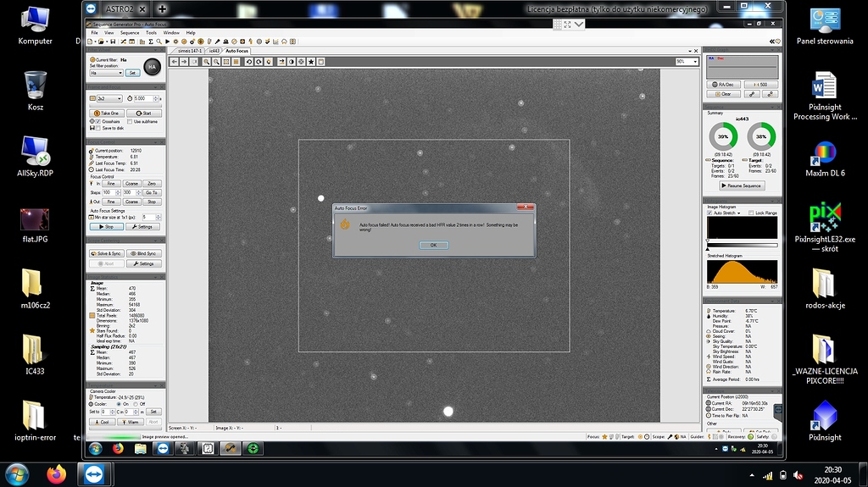868x487 pixels.
Task: Click the Solve & Sync button
Action: (108, 253)
